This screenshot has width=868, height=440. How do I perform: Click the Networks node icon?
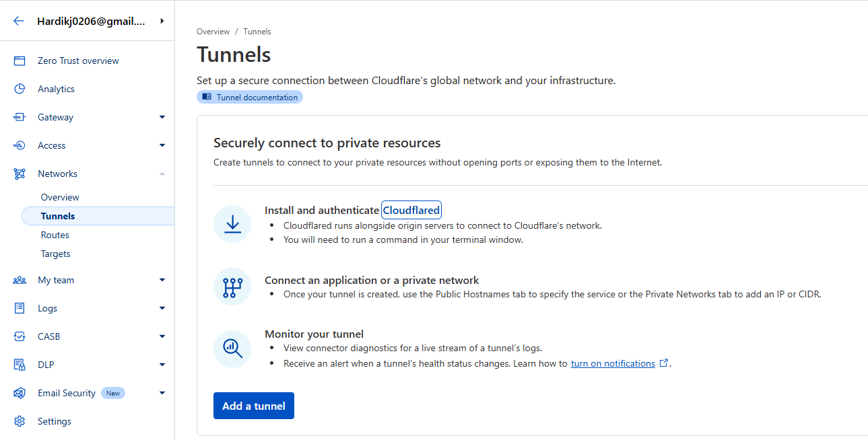pyautogui.click(x=20, y=174)
